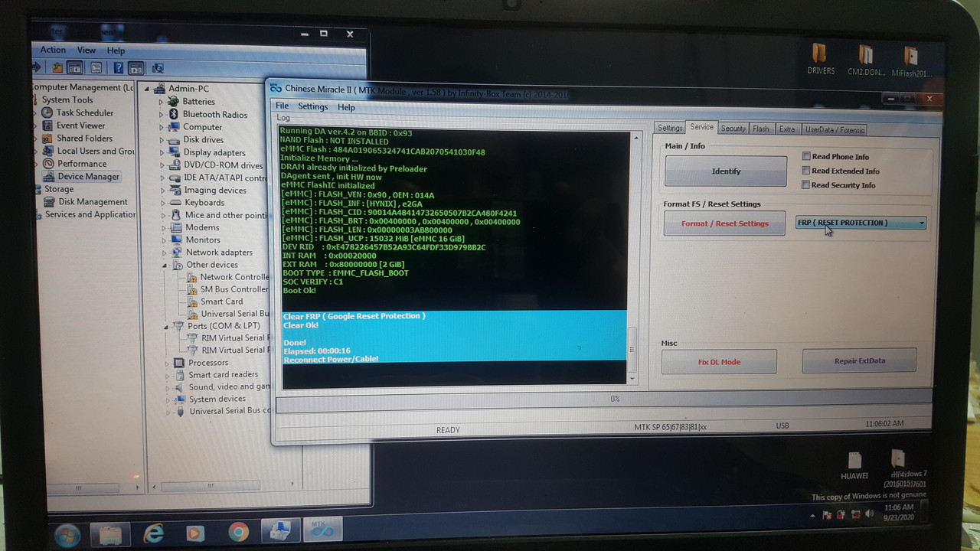Select the SM Bus Controller device
980x551 pixels.
tap(227, 289)
